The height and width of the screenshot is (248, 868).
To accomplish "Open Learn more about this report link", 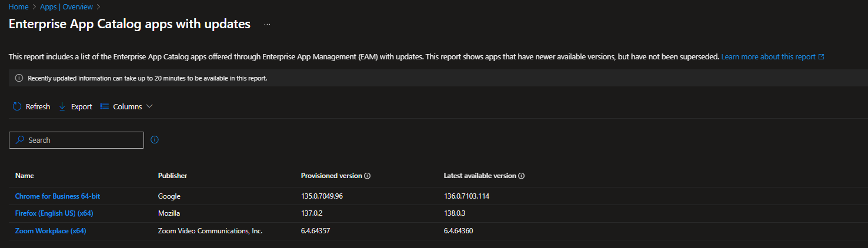I will click(x=769, y=57).
